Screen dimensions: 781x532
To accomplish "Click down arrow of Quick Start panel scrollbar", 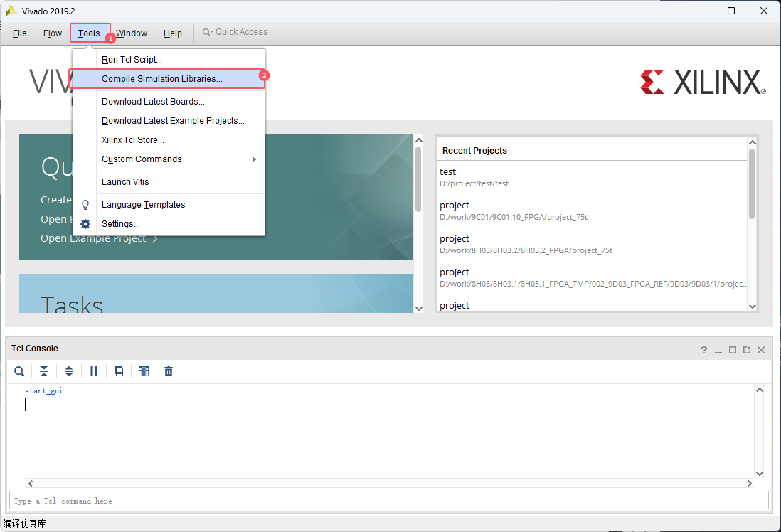I will (418, 309).
